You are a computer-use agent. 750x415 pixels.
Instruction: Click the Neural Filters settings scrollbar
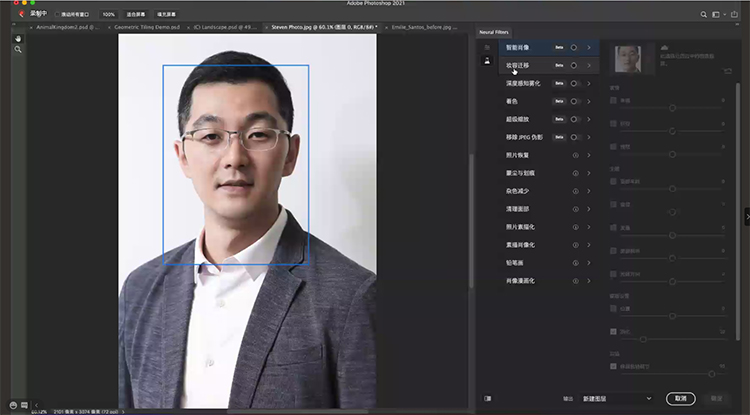point(738,210)
